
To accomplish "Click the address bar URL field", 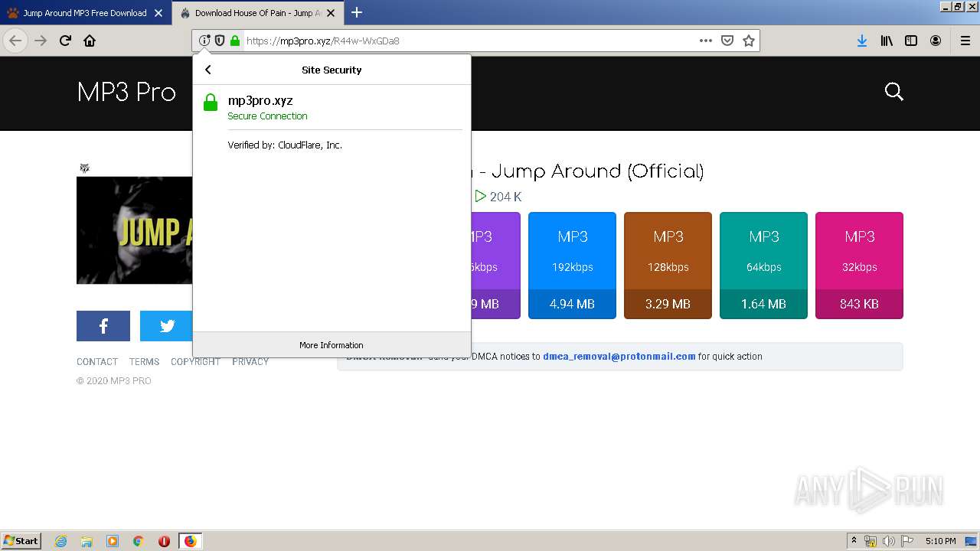I will 469,41.
